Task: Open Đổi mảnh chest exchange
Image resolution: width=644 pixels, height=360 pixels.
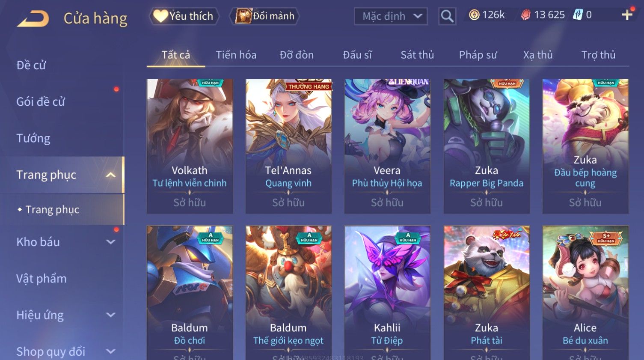Action: click(265, 16)
